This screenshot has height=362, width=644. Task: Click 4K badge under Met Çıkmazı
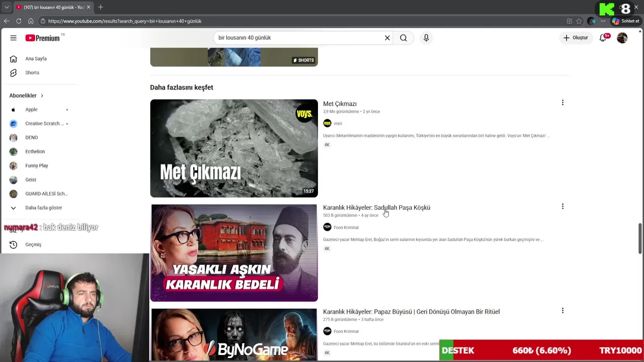click(327, 145)
